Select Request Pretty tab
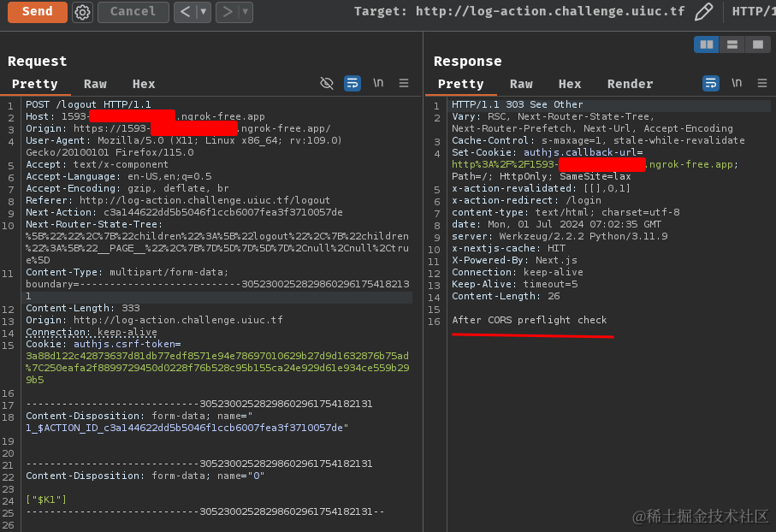This screenshot has width=776, height=532. click(x=34, y=84)
